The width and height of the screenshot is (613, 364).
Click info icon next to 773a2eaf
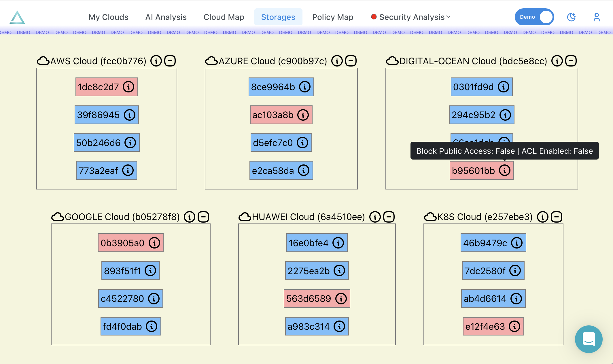click(x=128, y=170)
